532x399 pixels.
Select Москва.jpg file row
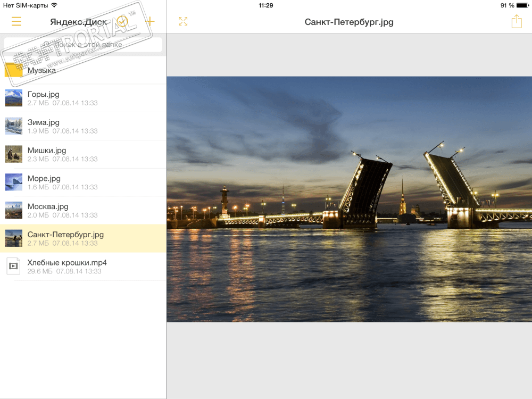pyautogui.click(x=83, y=210)
